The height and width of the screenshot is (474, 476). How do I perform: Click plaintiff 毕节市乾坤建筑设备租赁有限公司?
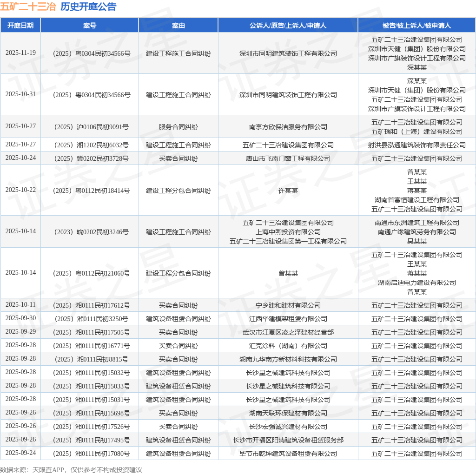[x=288, y=454]
